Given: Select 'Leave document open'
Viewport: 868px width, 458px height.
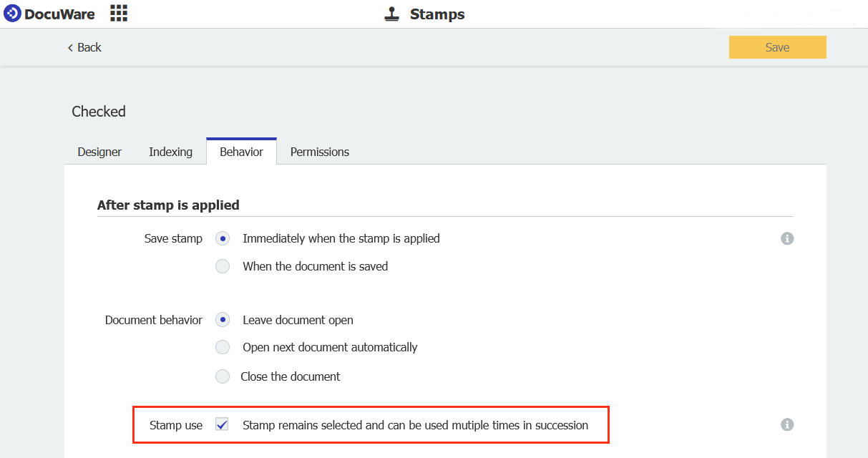Looking at the screenshot, I should coord(222,320).
